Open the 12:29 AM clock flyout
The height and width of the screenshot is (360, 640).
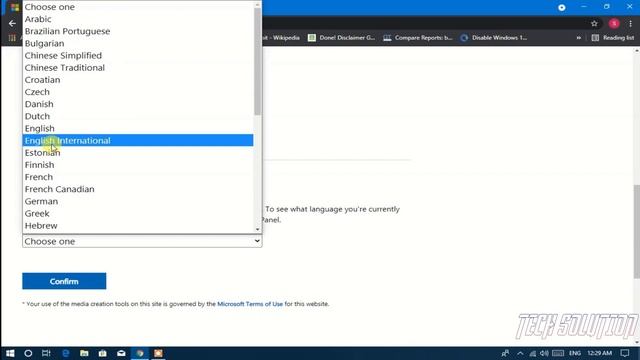pos(600,353)
